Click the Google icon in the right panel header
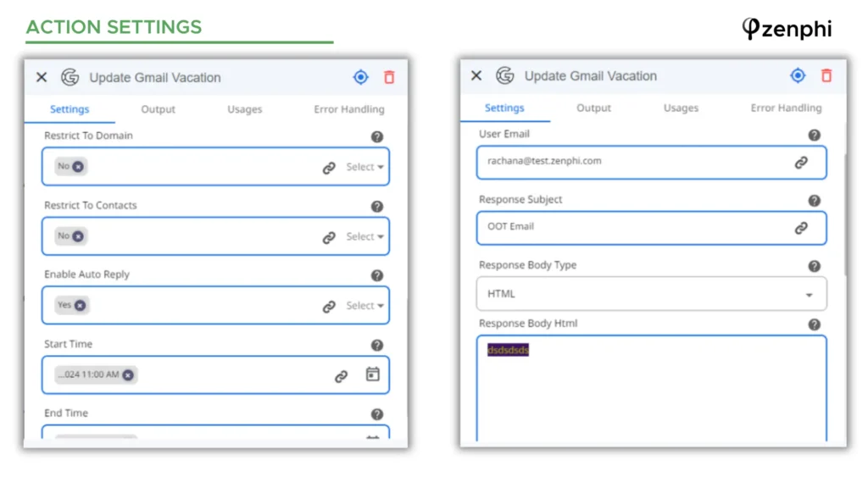The image size is (868, 488). [505, 75]
